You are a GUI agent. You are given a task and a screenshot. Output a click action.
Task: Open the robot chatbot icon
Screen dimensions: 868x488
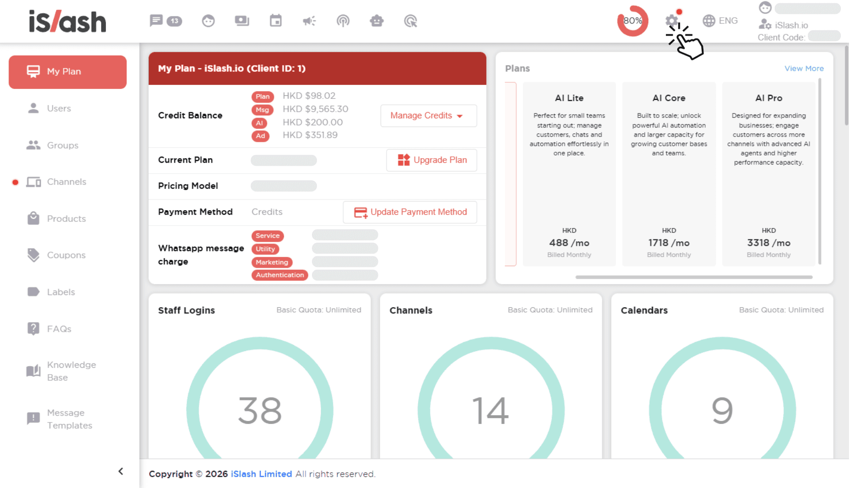pyautogui.click(x=377, y=21)
